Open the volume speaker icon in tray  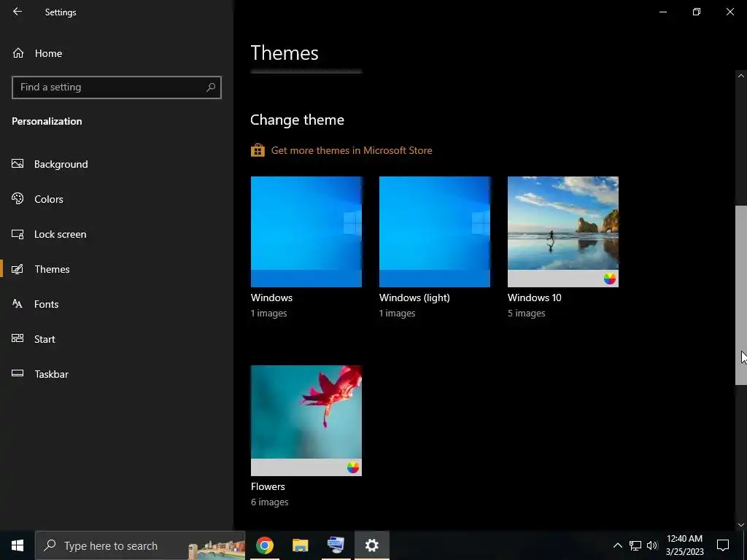(652, 545)
